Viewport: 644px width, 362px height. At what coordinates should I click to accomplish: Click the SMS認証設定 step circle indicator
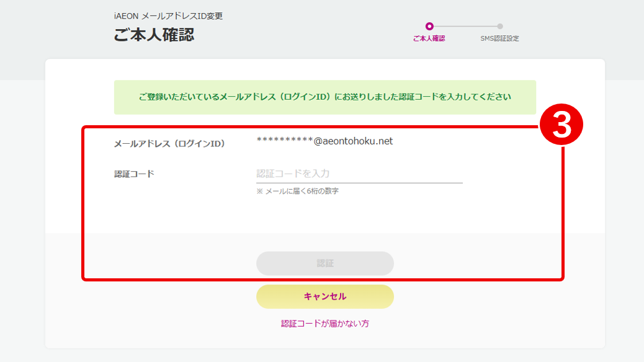tap(500, 26)
